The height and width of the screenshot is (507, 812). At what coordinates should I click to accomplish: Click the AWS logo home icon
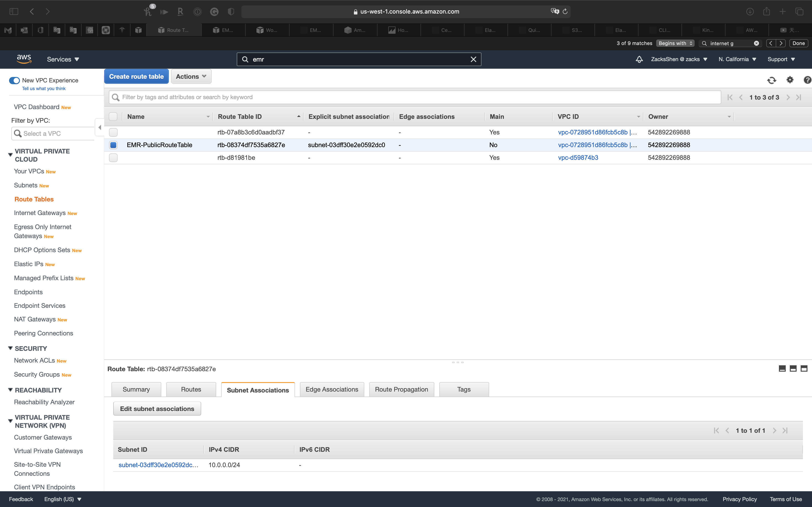point(24,59)
